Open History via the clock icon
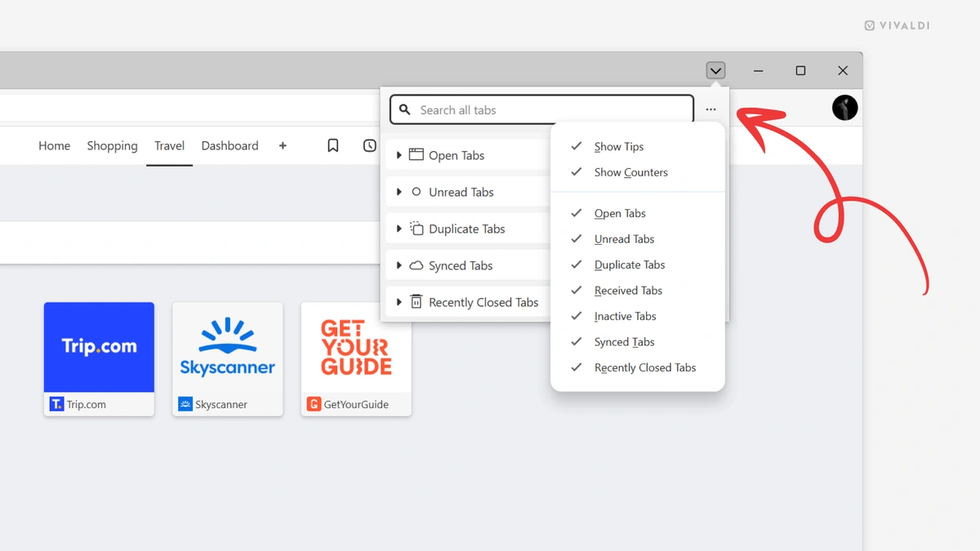Image resolution: width=980 pixels, height=551 pixels. (x=369, y=144)
